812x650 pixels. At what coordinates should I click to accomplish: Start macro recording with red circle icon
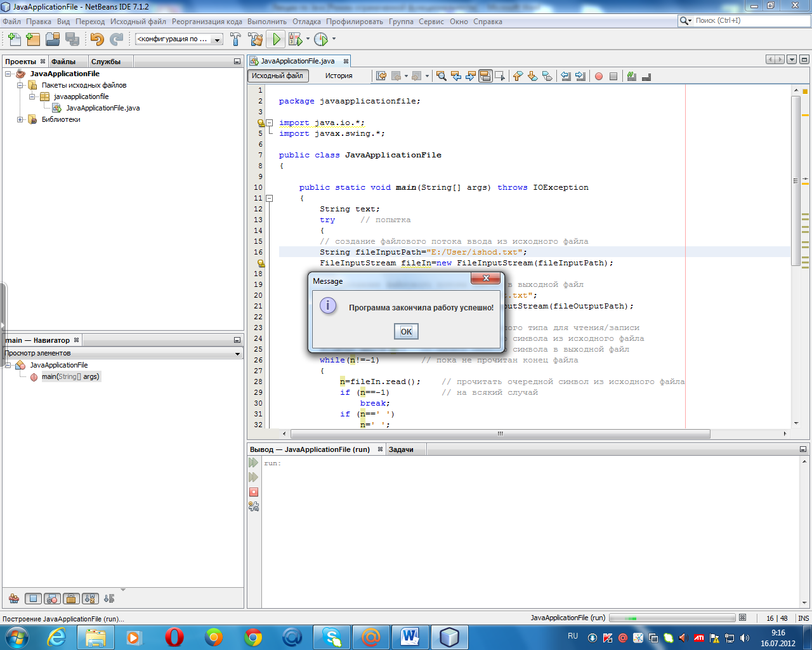pos(598,76)
